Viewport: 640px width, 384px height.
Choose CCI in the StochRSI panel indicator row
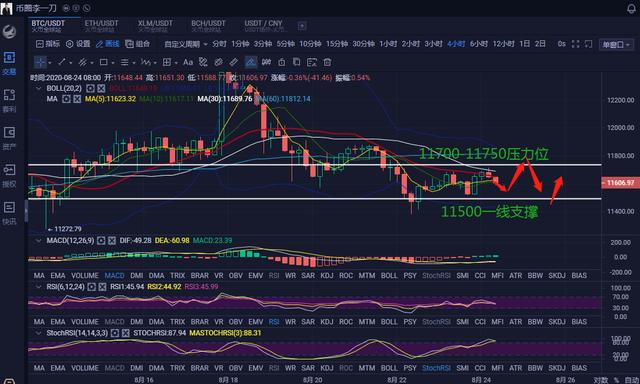click(x=480, y=368)
